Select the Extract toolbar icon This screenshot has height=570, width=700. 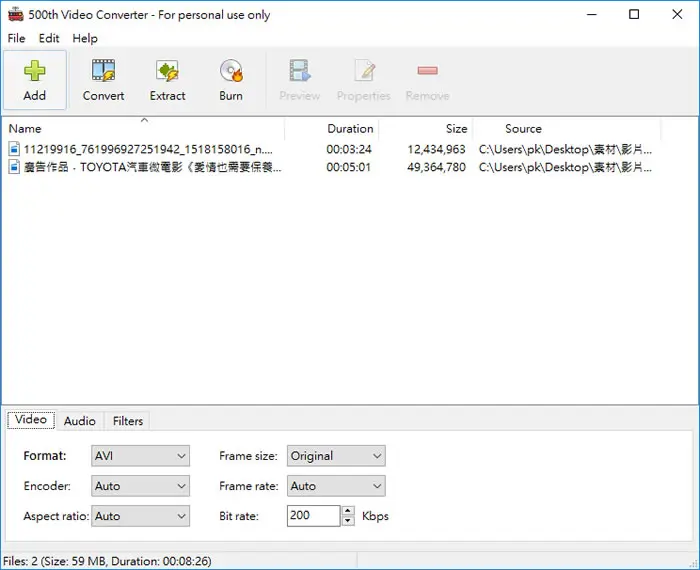pos(167,71)
